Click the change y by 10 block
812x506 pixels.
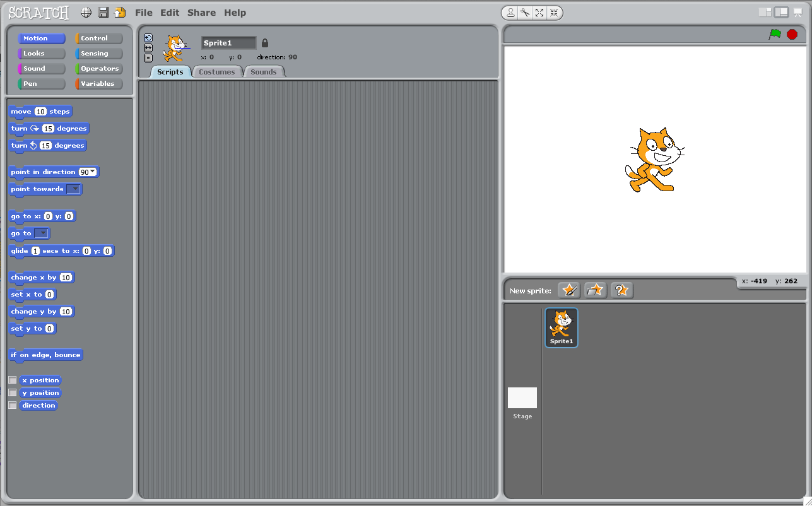click(42, 312)
